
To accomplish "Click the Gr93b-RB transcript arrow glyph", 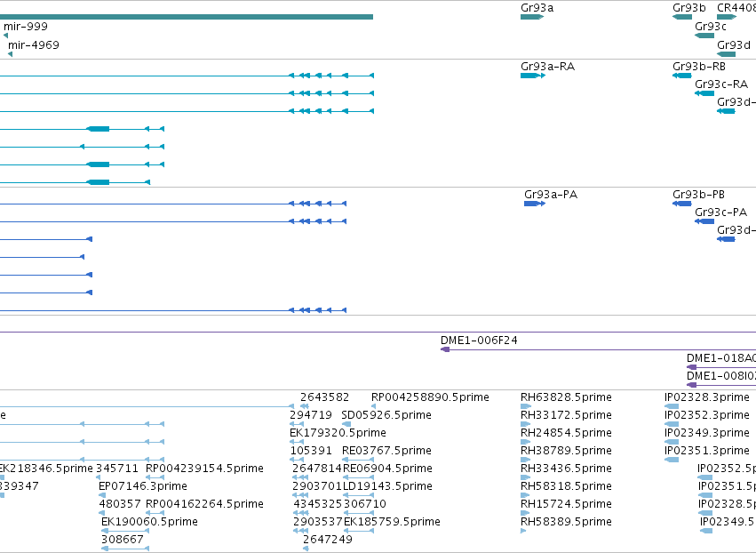I will point(682,76).
